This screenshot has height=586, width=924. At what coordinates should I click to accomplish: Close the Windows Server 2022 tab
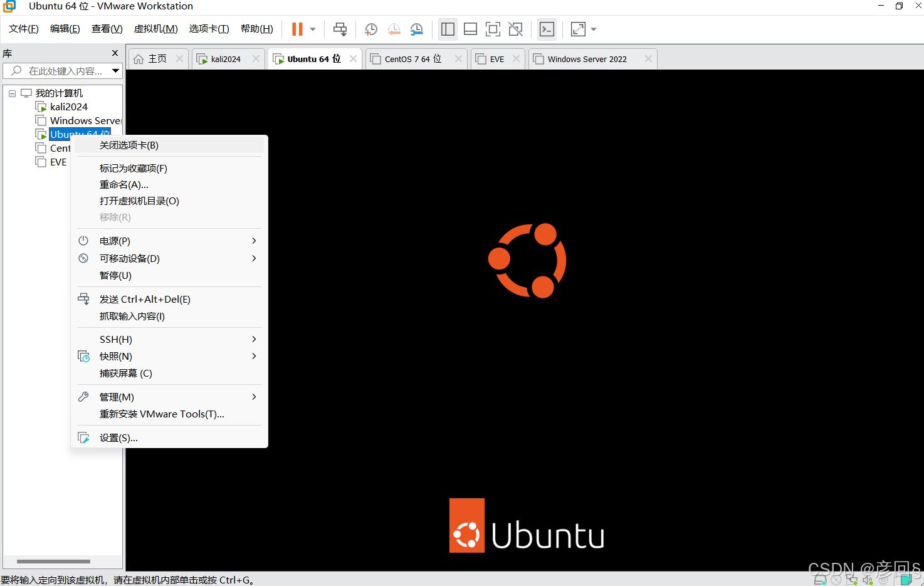[x=648, y=59]
